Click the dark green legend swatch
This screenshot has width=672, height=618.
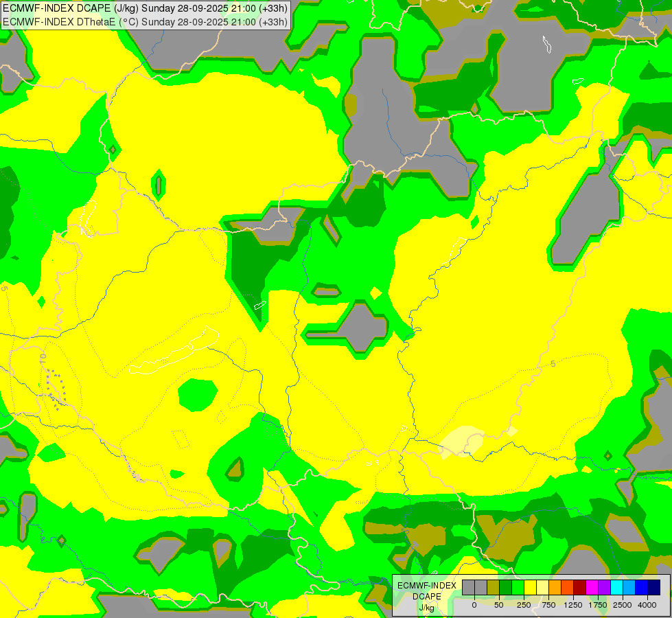tap(506, 588)
